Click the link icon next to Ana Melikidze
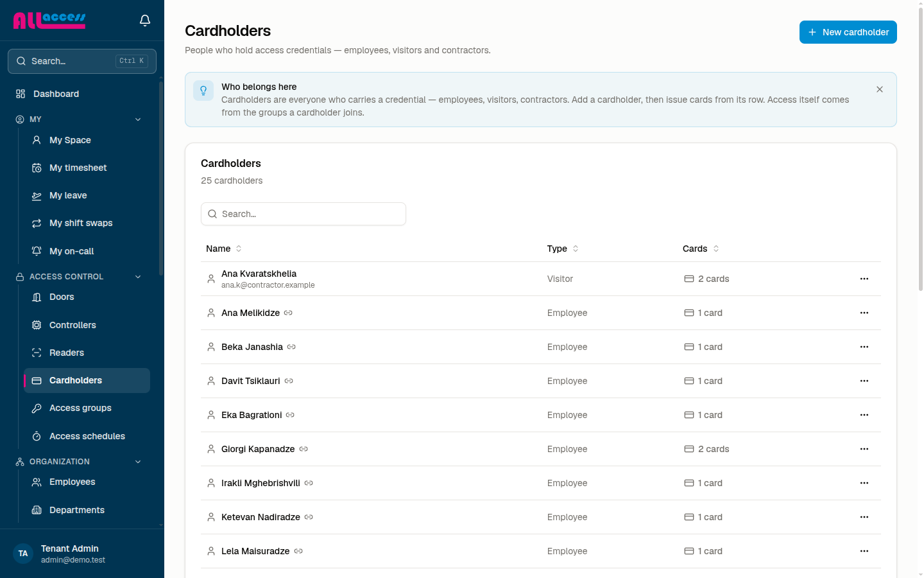924x578 pixels. coord(288,313)
